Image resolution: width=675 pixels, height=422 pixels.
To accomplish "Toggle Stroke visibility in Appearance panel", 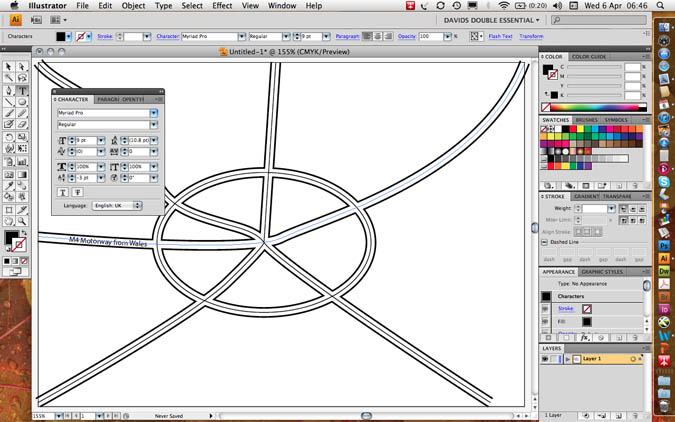I will [x=546, y=309].
